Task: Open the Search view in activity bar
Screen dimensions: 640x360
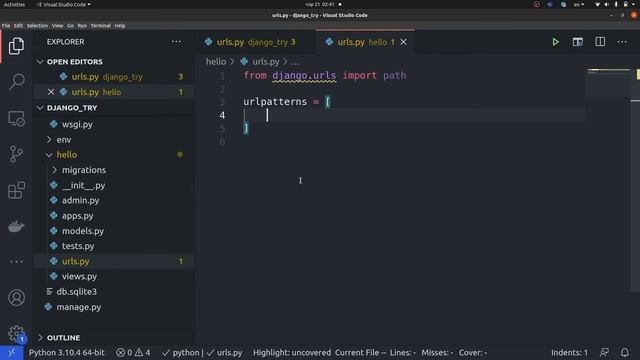Action: pyautogui.click(x=16, y=81)
